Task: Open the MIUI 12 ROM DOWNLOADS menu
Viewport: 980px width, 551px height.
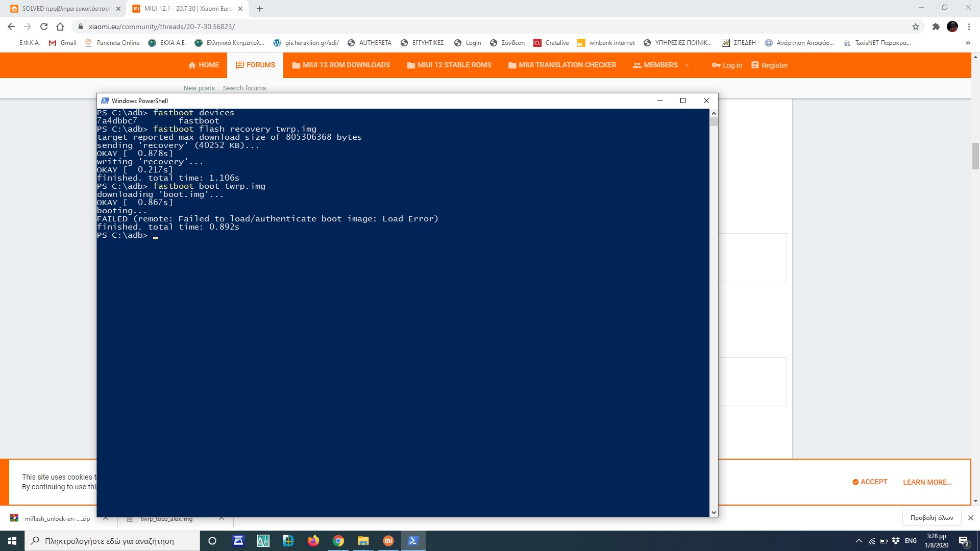Action: click(x=341, y=65)
